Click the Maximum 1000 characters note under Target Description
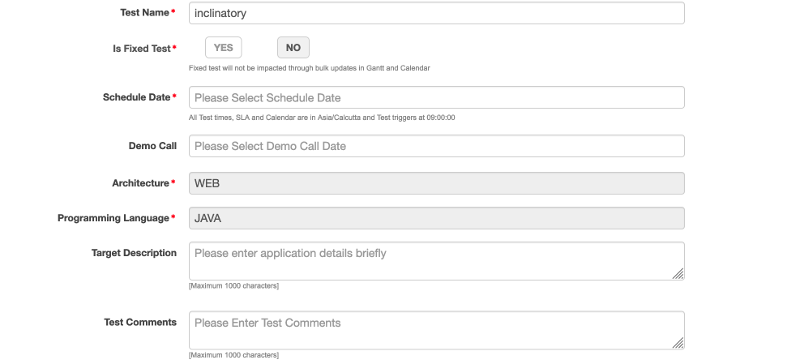The width and height of the screenshot is (800, 364). (x=234, y=286)
